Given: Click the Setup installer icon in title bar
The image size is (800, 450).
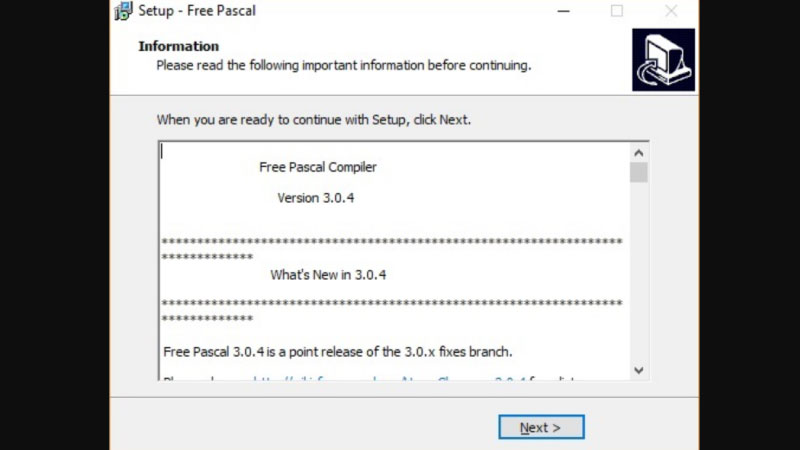Looking at the screenshot, I should [x=123, y=11].
